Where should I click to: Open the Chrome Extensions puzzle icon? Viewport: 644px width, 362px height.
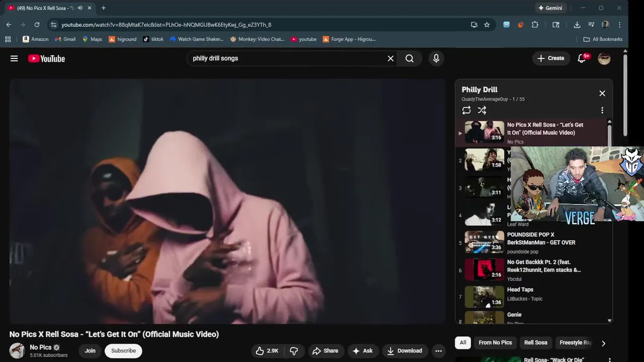[x=535, y=24]
